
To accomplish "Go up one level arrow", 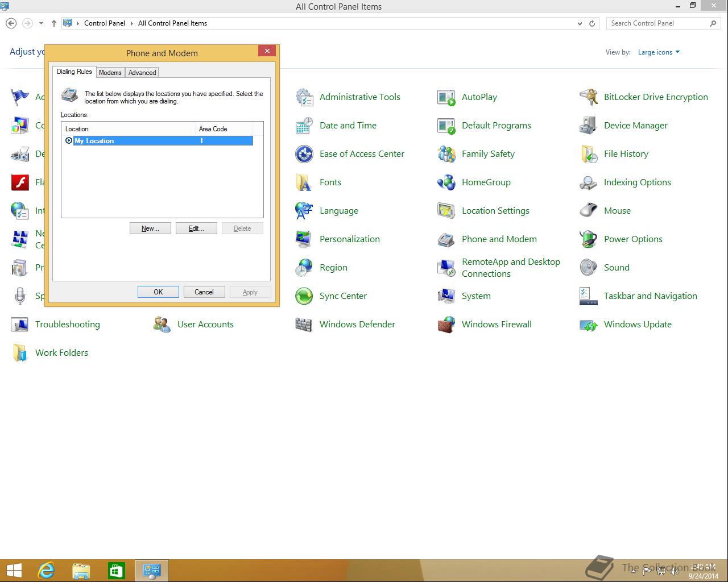I will 54,23.
